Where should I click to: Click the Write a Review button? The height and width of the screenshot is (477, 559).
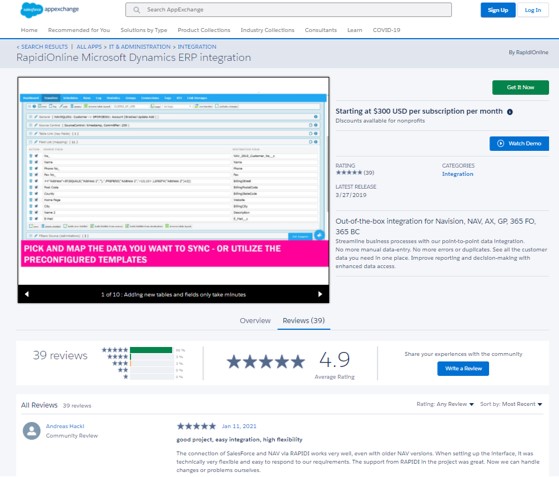(463, 369)
